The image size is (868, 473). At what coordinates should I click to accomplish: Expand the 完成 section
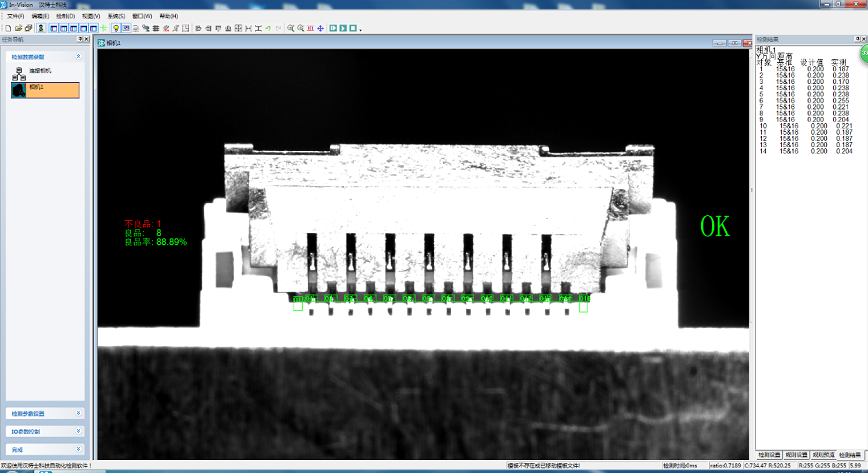tap(78, 450)
